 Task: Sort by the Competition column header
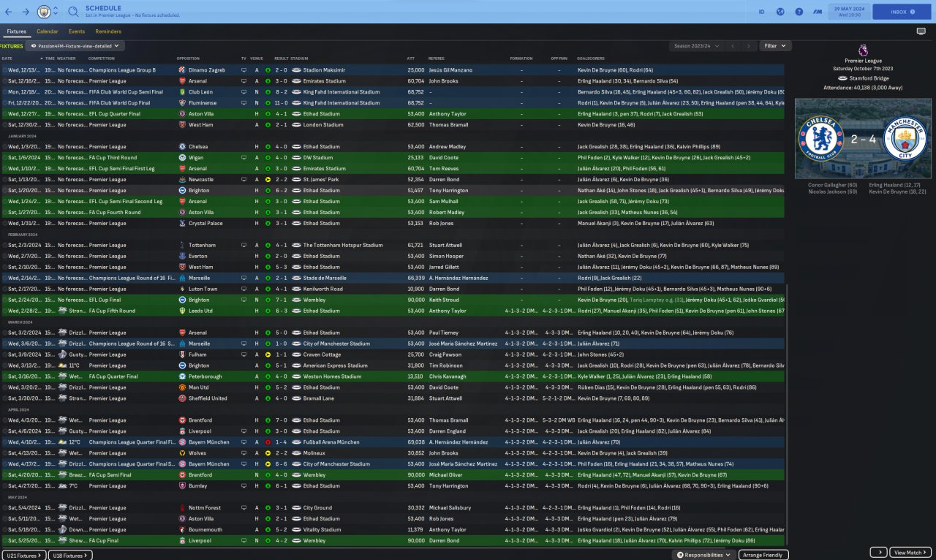pos(102,58)
